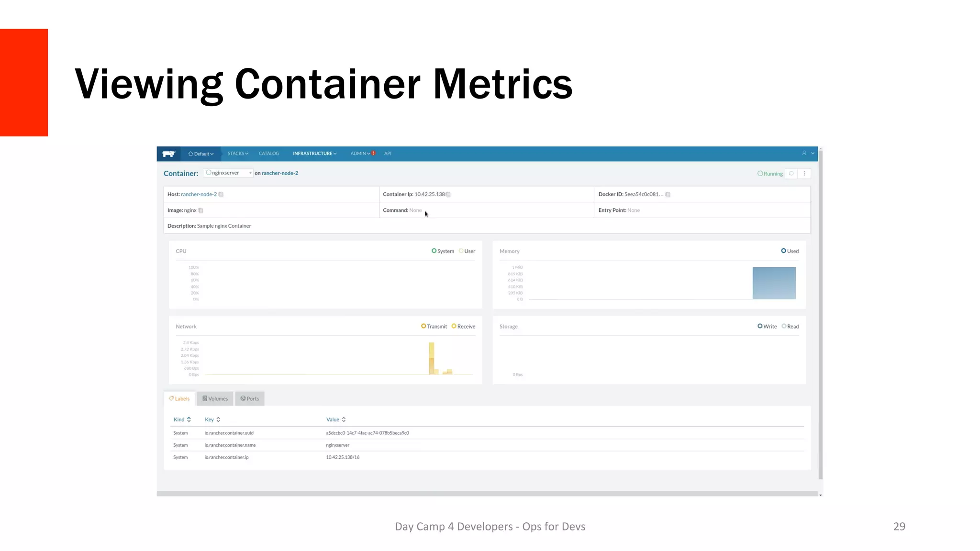Select the a5dccbc0 uuid value
This screenshot has height=551, width=980.
pos(367,433)
